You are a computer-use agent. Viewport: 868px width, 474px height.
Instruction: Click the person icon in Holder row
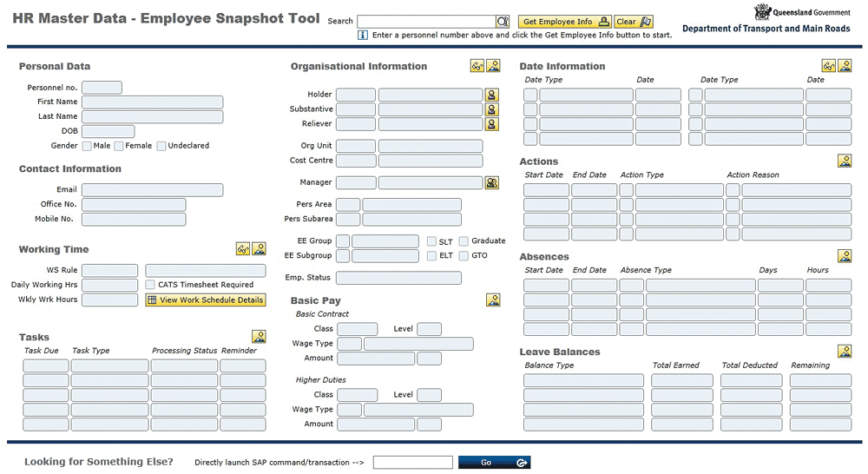491,95
